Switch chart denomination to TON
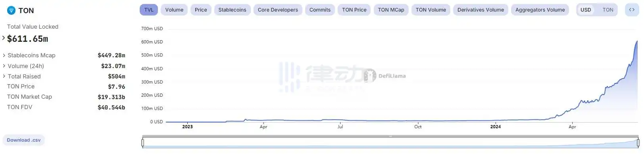 607,10
